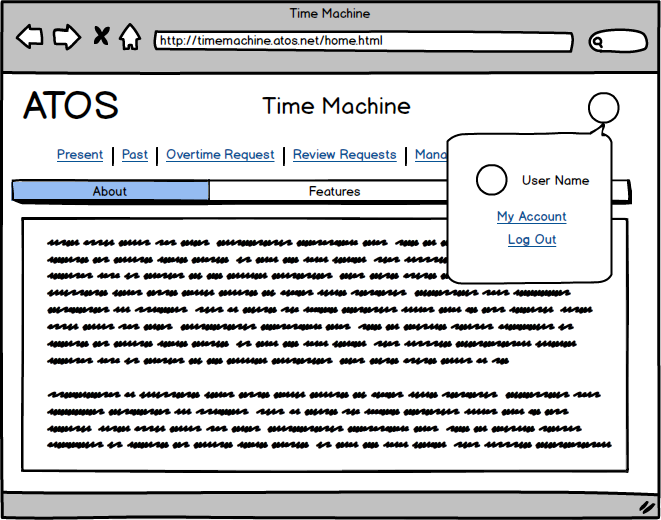The width and height of the screenshot is (661, 520).
Task: Click the browser forward arrow
Action: click(66, 38)
